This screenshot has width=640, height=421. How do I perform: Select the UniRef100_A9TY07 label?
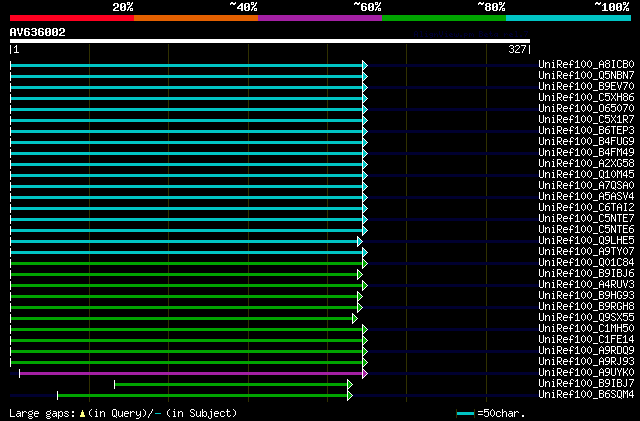[586, 252]
